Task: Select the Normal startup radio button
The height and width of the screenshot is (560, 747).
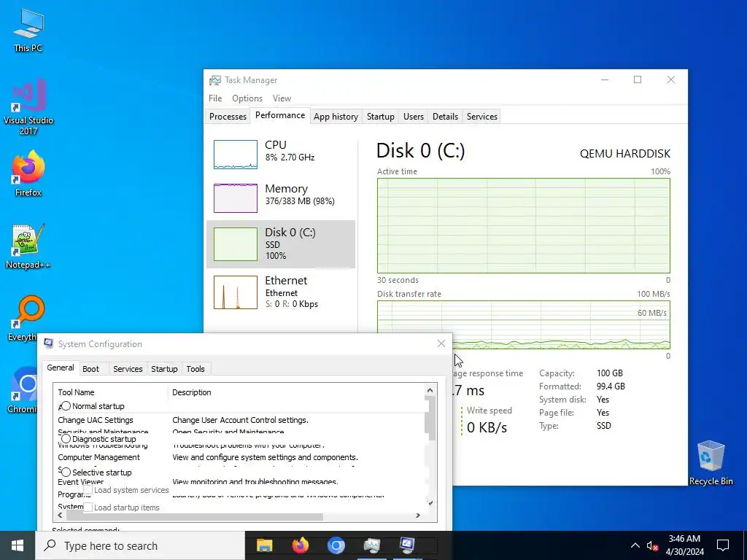Action: coord(66,405)
